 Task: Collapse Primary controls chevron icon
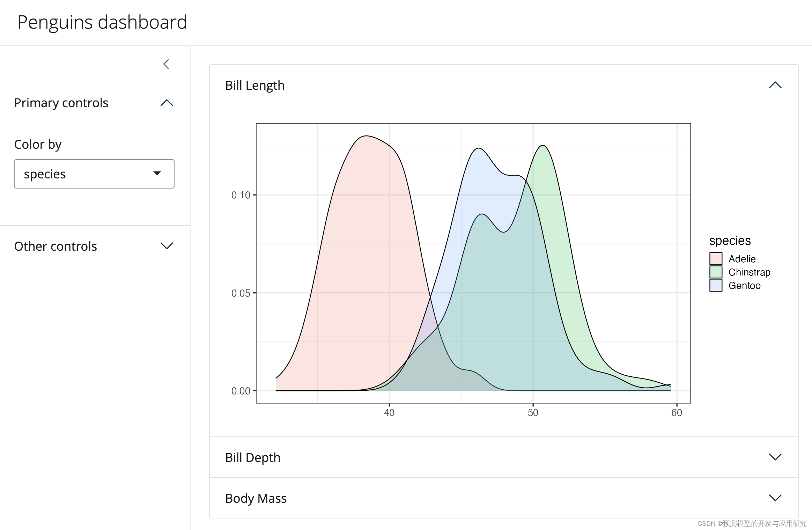coord(167,103)
